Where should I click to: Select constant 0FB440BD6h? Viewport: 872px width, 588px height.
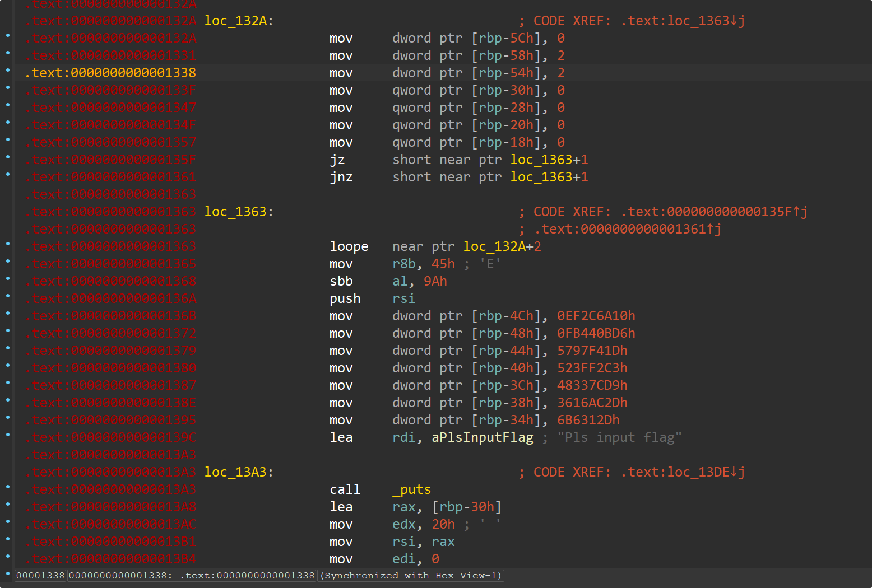click(x=596, y=333)
